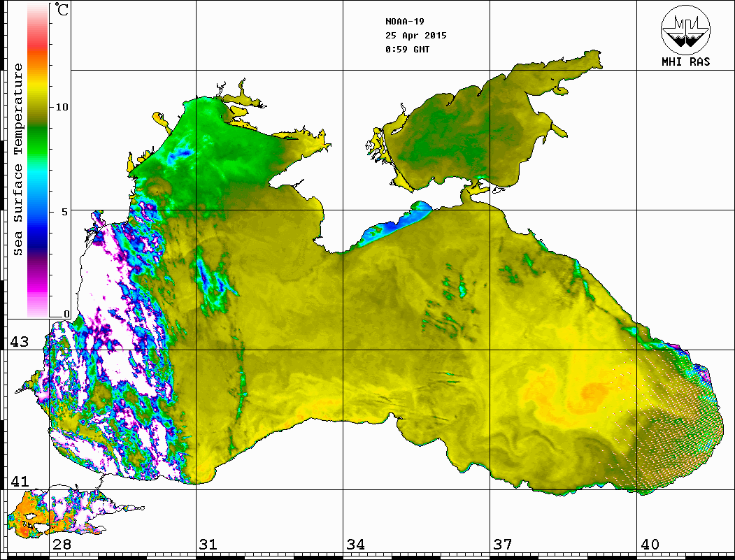
Task: Click the longitude label "34"
Action: tap(356, 544)
